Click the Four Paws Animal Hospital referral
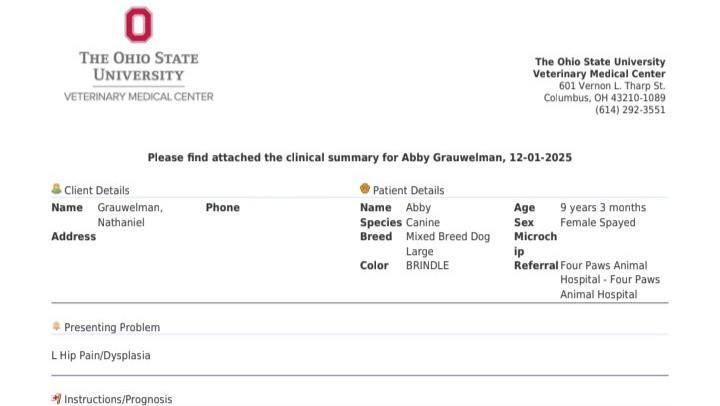This screenshot has height=406, width=720. click(x=609, y=280)
